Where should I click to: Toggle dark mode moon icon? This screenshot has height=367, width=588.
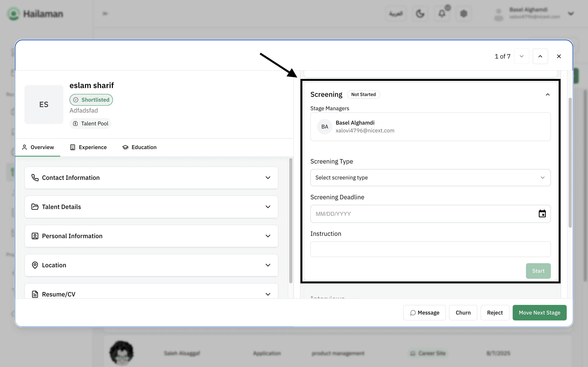point(420,14)
